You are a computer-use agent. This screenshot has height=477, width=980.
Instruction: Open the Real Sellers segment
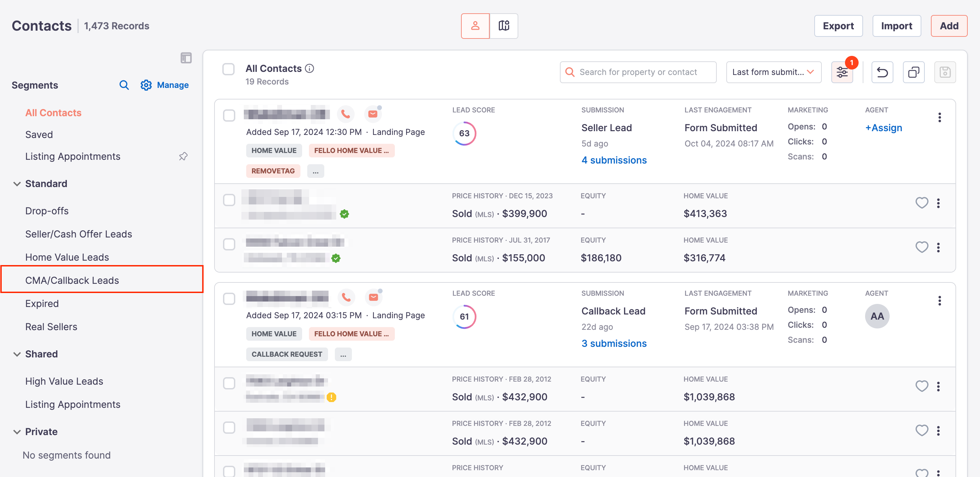(51, 326)
